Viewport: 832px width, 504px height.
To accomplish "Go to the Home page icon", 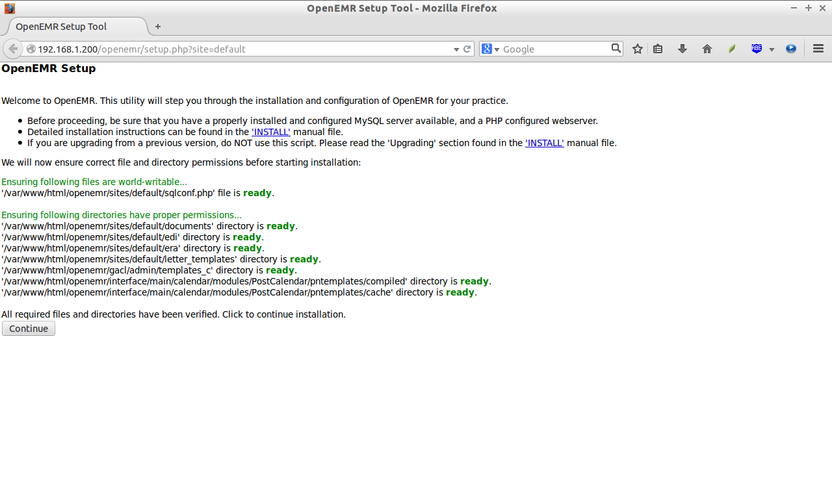I will 707,49.
